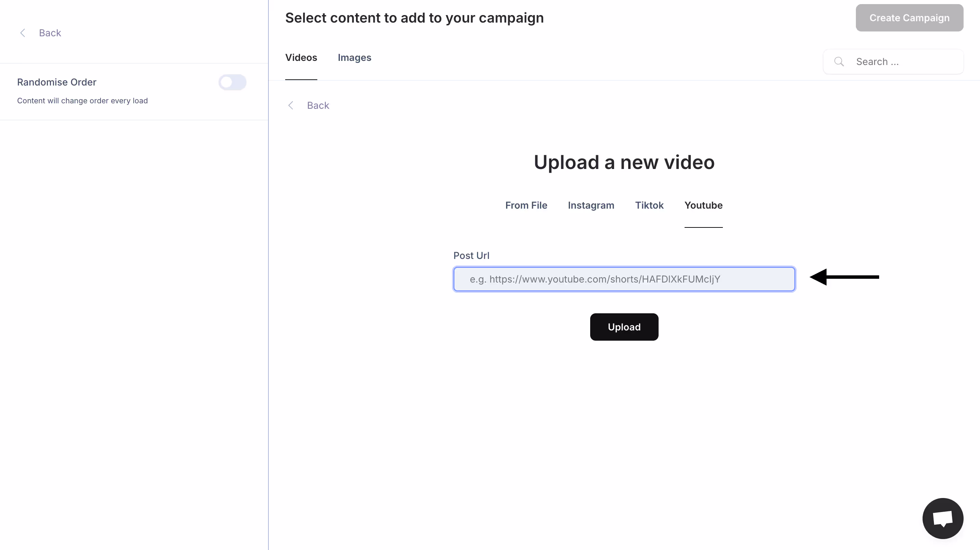
Task: Click into the Search field
Action: click(892, 62)
